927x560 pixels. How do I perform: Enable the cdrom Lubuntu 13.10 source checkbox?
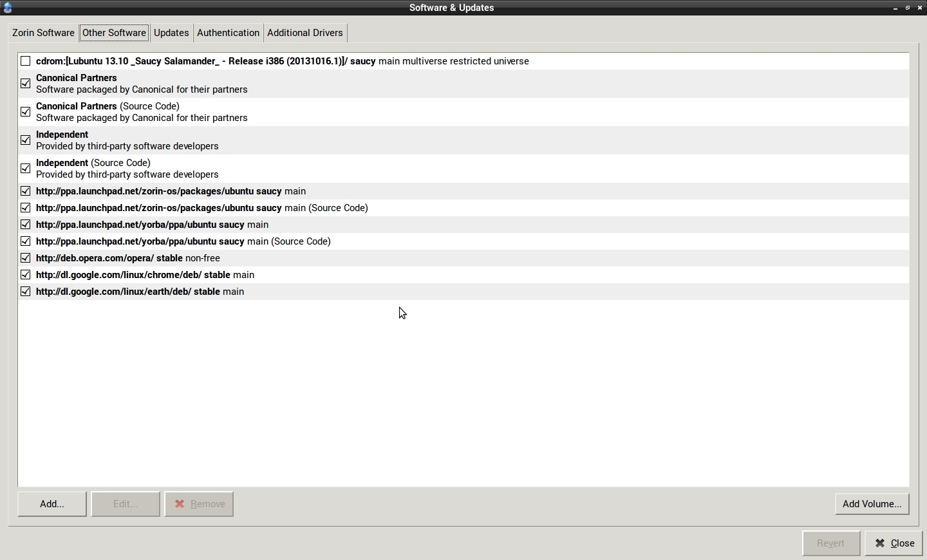point(26,61)
